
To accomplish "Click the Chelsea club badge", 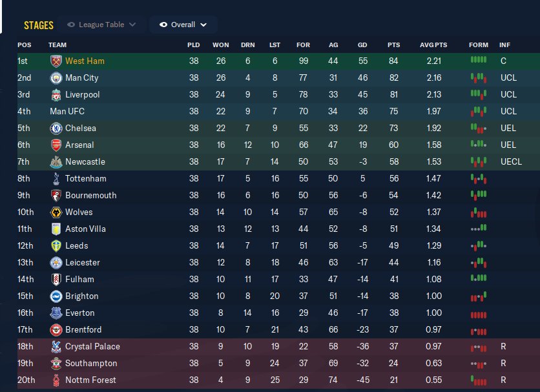I will pyautogui.click(x=56, y=129).
